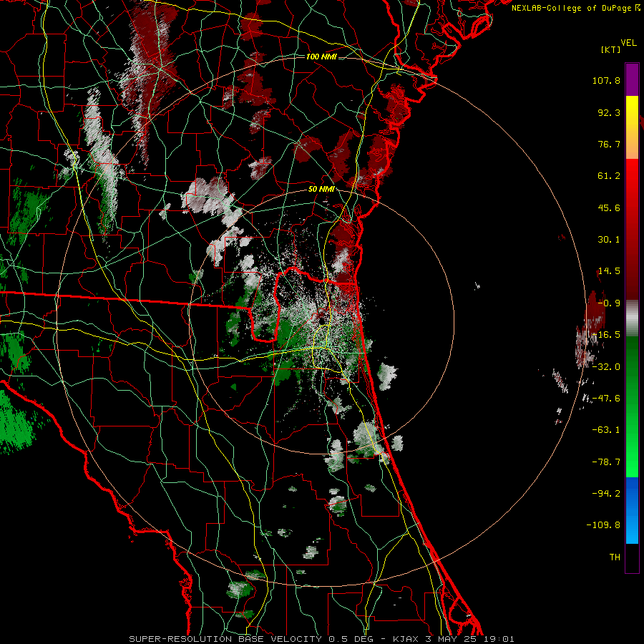
Task: Pick the black TH segment of the color bar
Action: coord(632,558)
